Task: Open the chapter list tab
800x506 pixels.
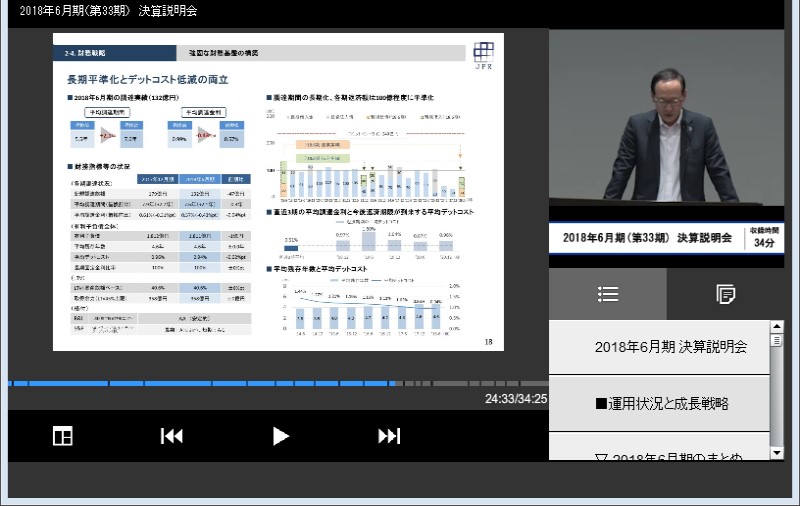Action: click(x=608, y=294)
